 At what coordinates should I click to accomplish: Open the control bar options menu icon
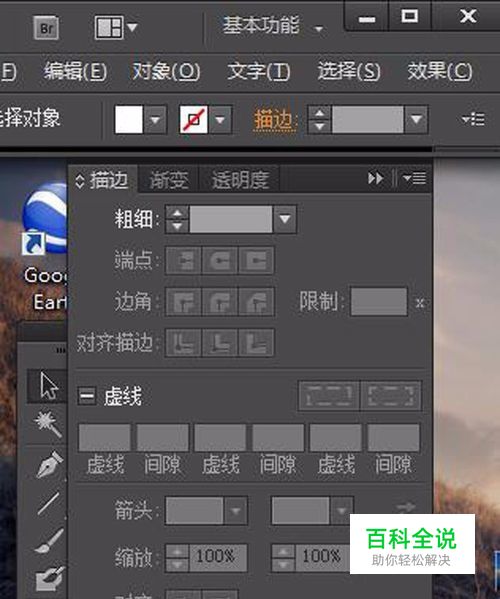(x=473, y=120)
